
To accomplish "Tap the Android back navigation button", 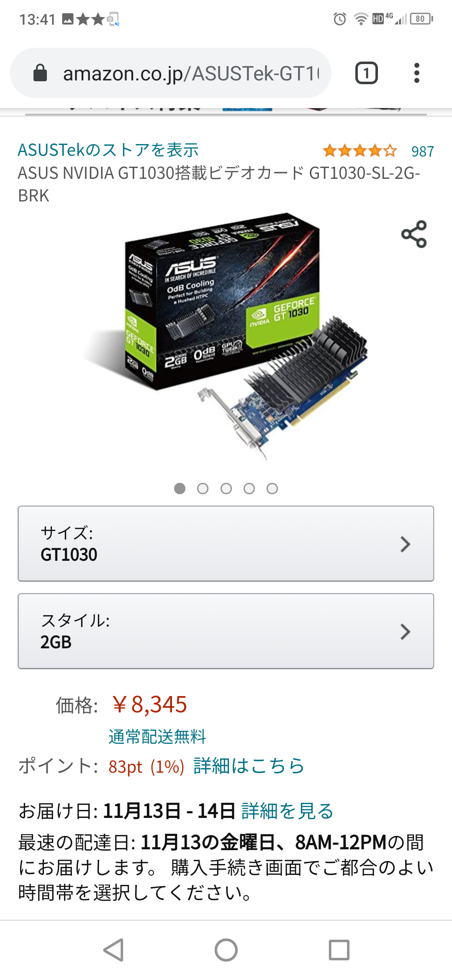I will 113,950.
